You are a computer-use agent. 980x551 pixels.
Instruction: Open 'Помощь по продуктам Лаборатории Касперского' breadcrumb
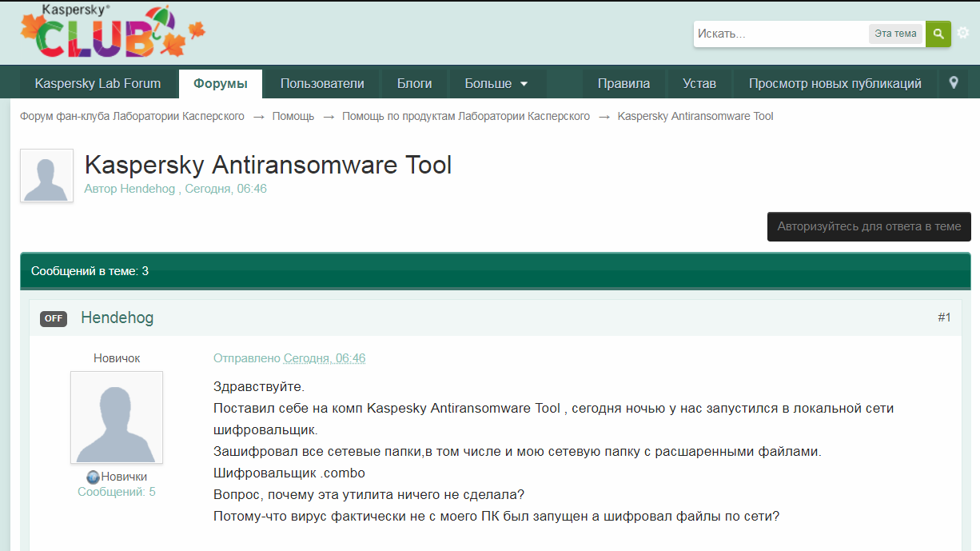point(466,116)
